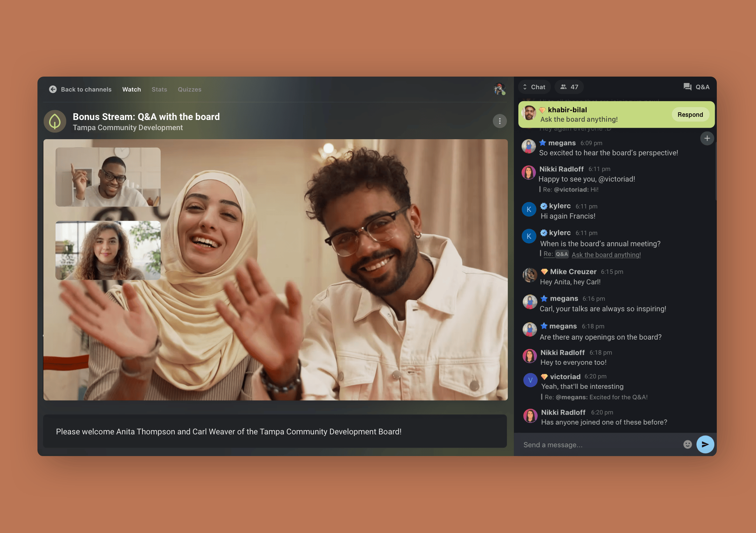Click megans' avatar on board openings message
Screen dimensions: 756x533
(x=530, y=329)
